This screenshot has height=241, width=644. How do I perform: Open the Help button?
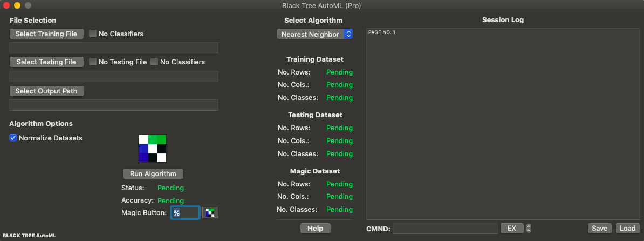(315, 228)
